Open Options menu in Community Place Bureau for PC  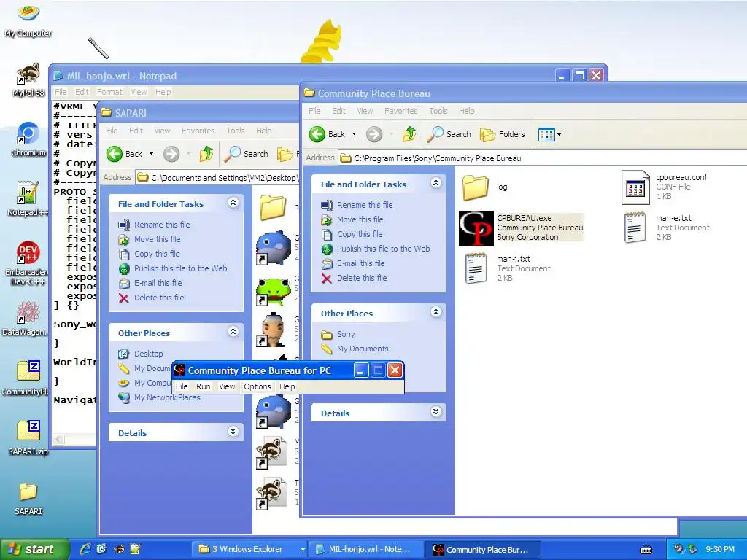click(258, 386)
